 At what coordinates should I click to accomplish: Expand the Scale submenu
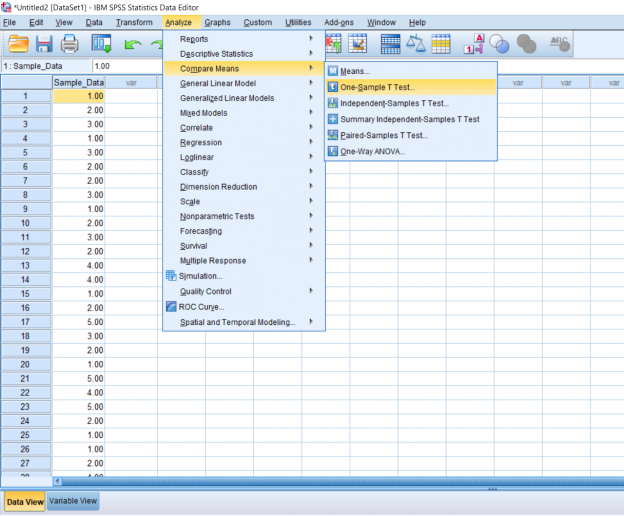[x=244, y=201]
